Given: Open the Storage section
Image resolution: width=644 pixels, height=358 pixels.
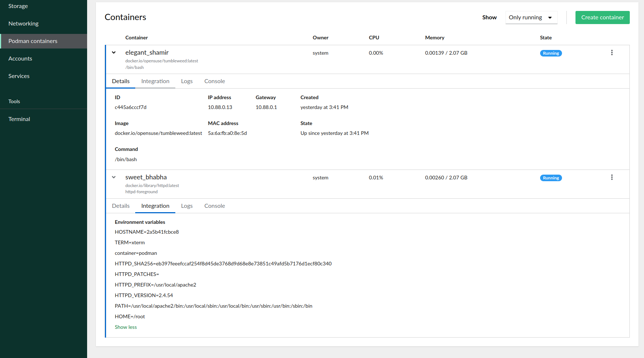Looking at the screenshot, I should coord(17,6).
